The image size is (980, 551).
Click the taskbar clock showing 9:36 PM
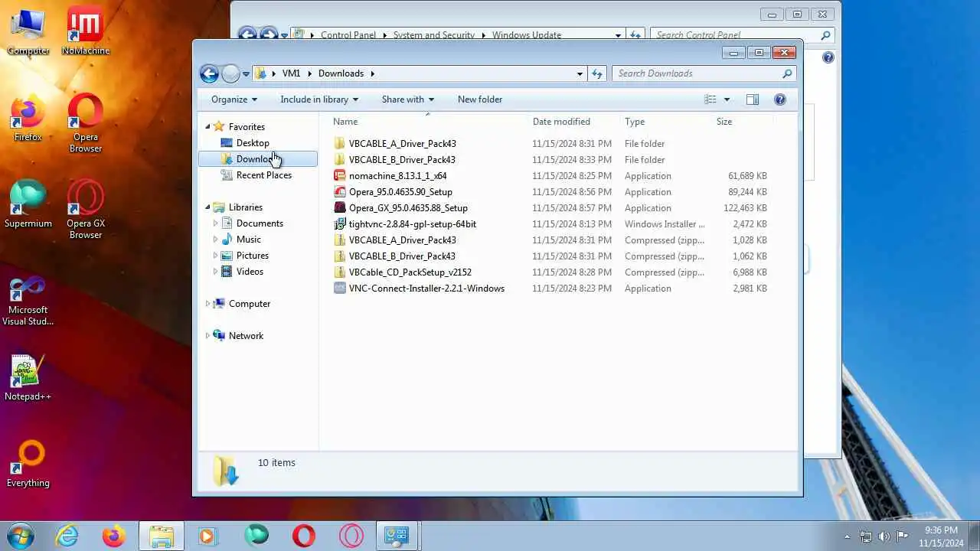pos(941,536)
